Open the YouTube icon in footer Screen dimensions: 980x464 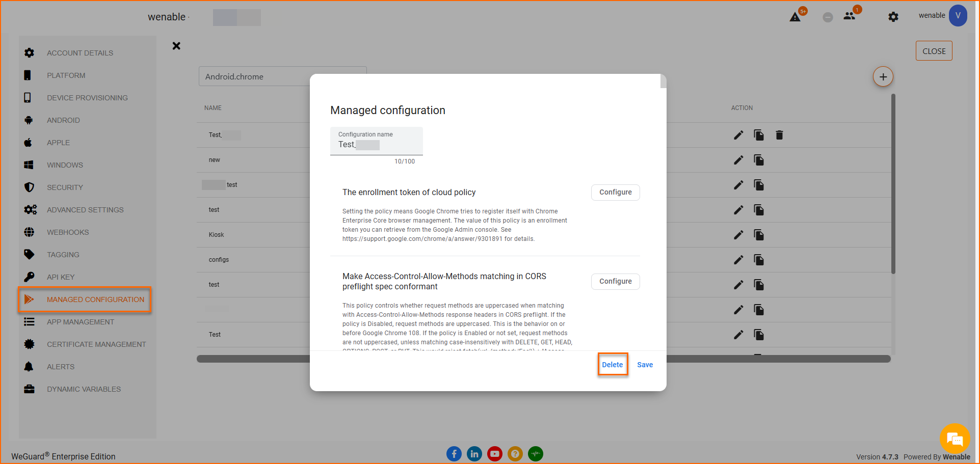coord(495,454)
